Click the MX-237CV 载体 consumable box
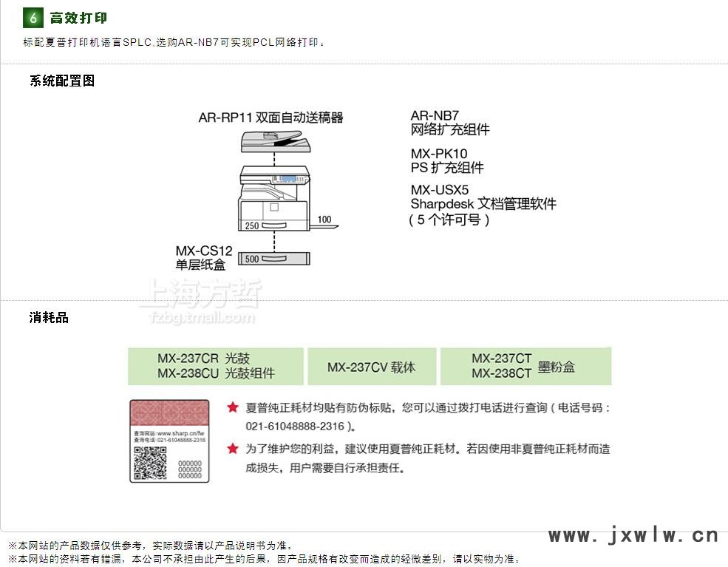 click(372, 367)
